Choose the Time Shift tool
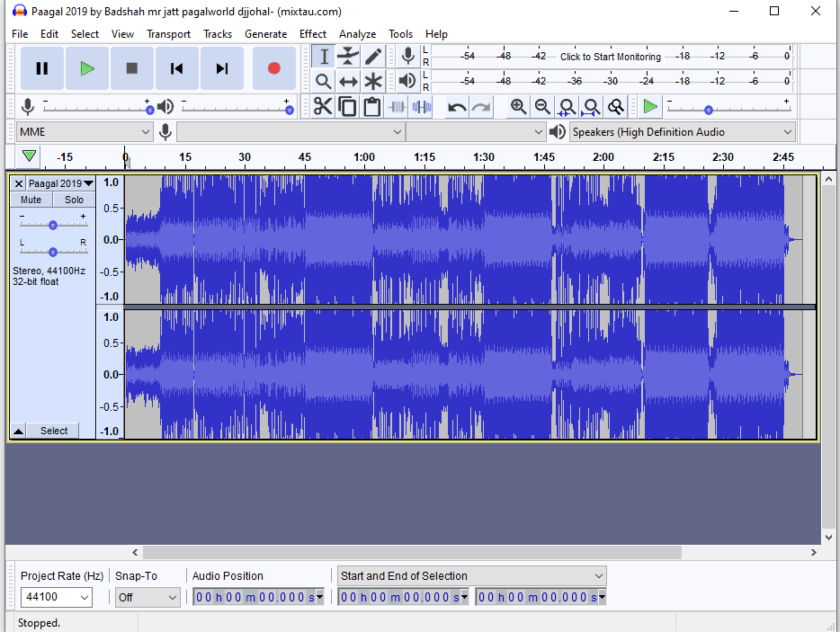The image size is (840, 632). tap(348, 82)
